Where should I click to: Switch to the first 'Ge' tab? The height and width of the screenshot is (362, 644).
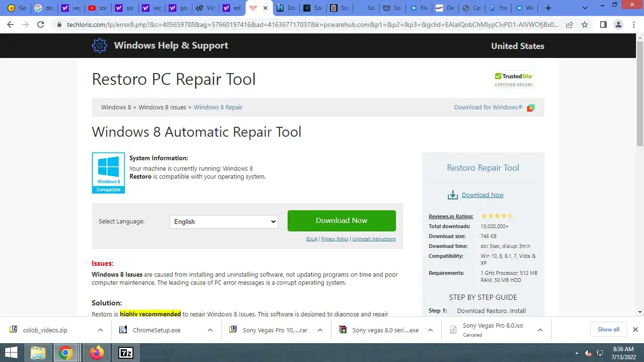(17, 8)
